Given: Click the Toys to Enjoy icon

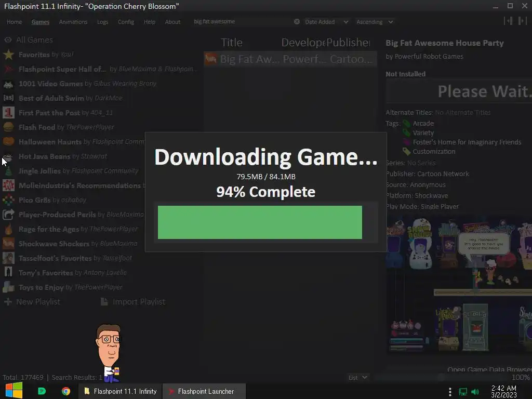Looking at the screenshot, I should pos(8,287).
